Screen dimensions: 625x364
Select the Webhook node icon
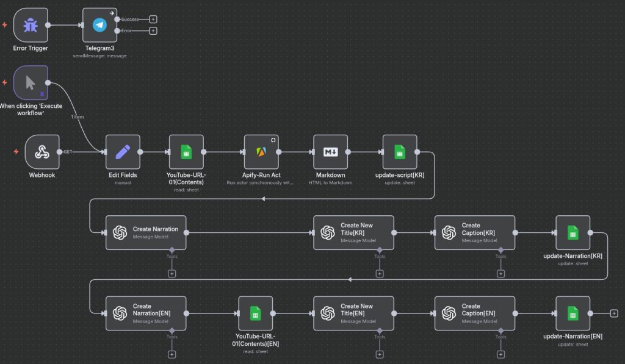tap(42, 152)
